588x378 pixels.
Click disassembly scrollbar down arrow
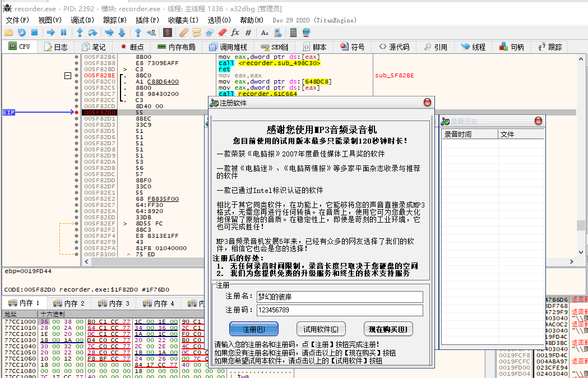pyautogui.click(x=581, y=252)
